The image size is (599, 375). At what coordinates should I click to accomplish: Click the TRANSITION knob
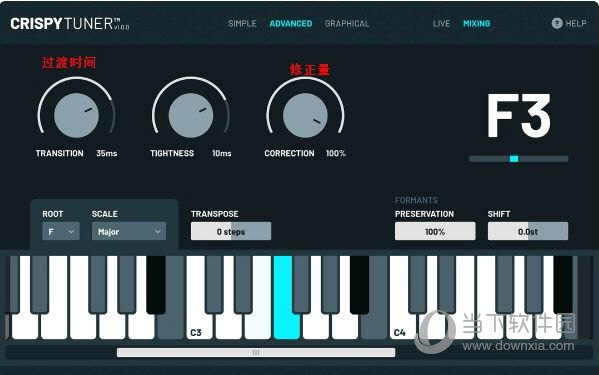pos(76,115)
